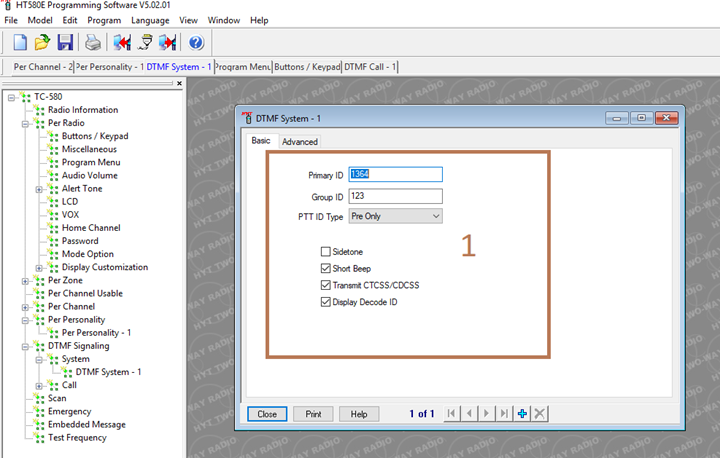Open the View menu

[x=188, y=20]
